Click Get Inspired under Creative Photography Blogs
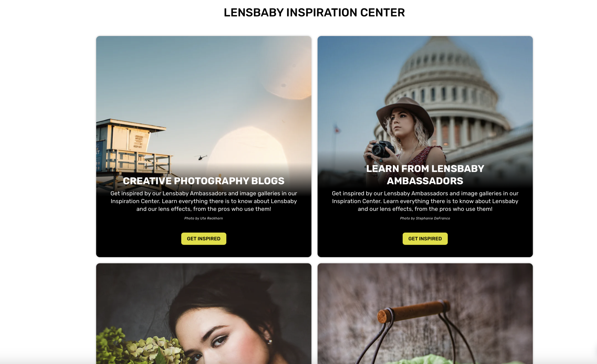597x364 pixels. 204,239
